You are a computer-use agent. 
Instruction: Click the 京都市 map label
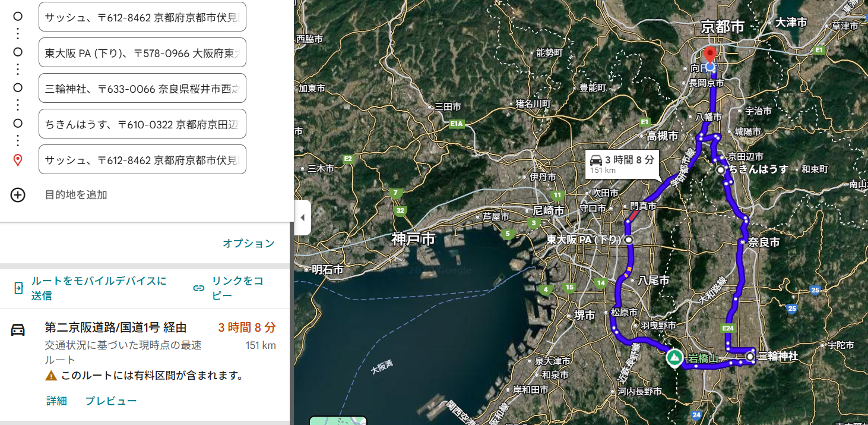click(x=723, y=27)
